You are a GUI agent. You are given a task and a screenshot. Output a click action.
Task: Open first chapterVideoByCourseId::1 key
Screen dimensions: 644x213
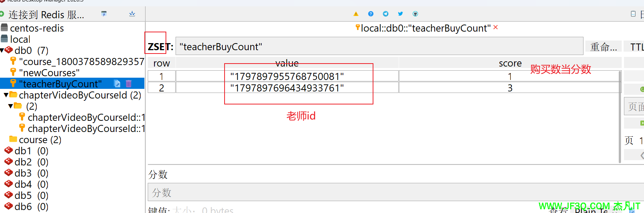click(x=86, y=117)
